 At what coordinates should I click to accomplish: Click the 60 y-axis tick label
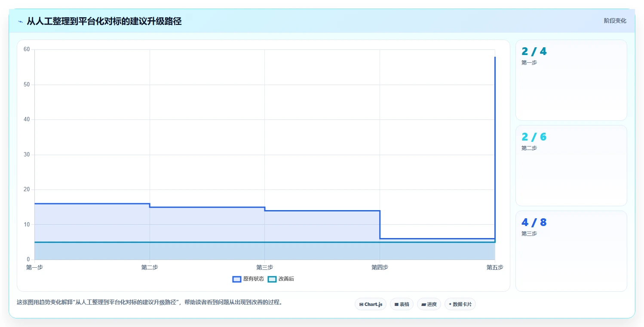pyautogui.click(x=27, y=49)
